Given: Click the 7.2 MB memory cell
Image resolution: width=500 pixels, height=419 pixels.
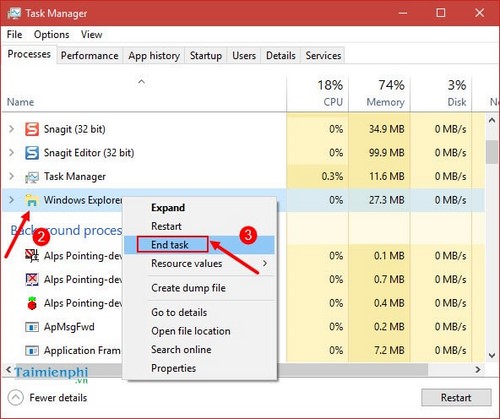Looking at the screenshot, I should coord(379,350).
